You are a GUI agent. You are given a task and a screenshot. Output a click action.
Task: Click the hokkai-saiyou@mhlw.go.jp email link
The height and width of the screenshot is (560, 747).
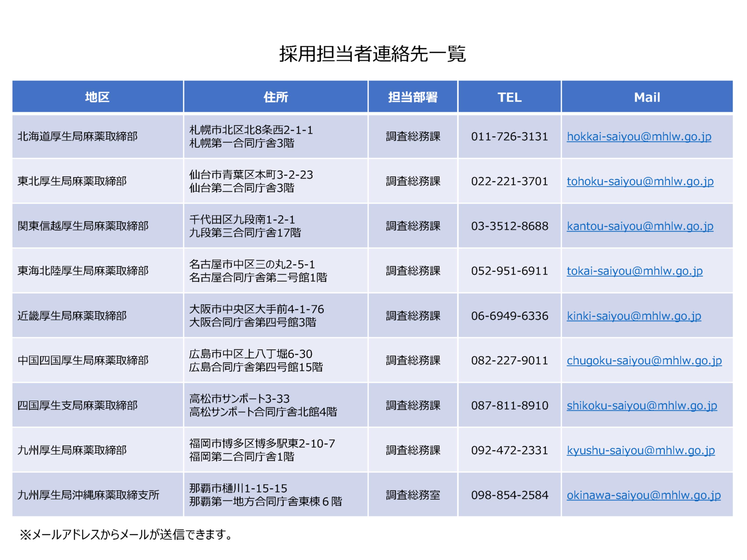tap(639, 137)
